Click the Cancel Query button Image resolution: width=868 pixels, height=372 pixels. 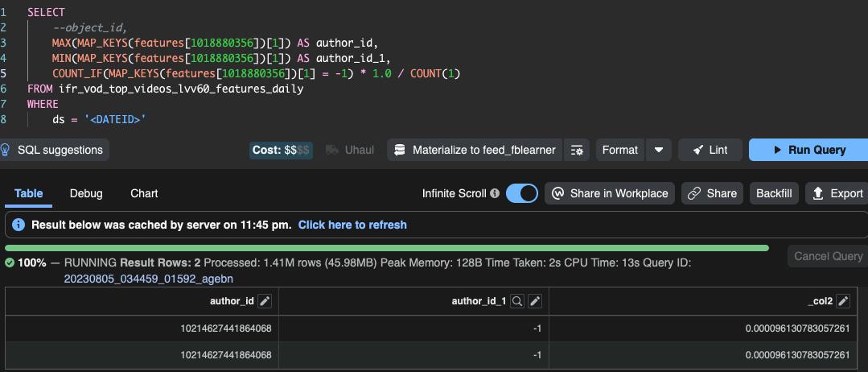828,256
